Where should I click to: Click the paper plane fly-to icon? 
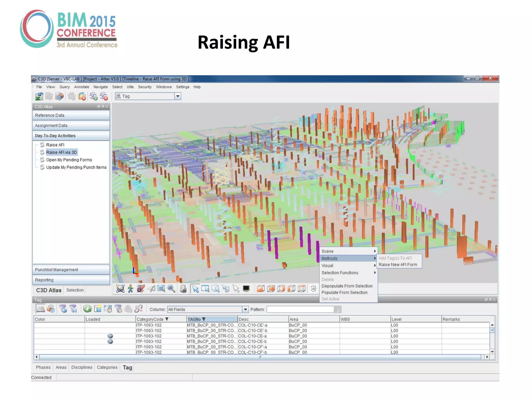[x=151, y=289]
